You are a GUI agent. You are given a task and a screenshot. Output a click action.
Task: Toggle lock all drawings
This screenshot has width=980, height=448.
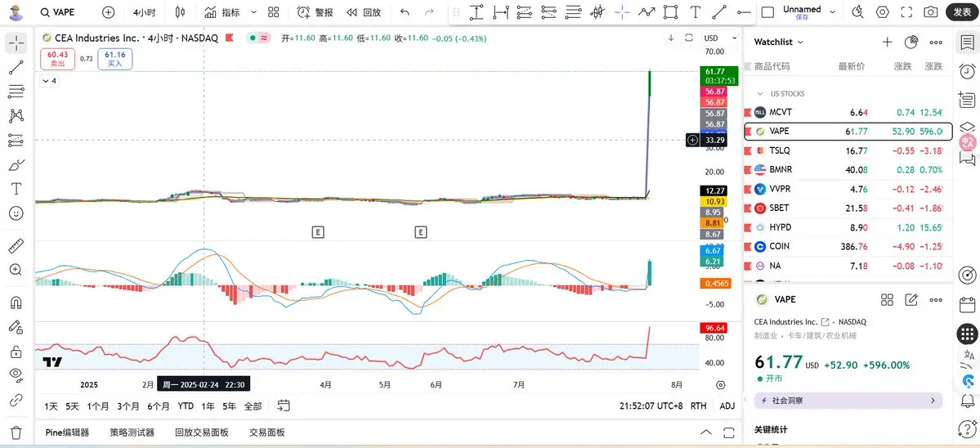pyautogui.click(x=16, y=352)
